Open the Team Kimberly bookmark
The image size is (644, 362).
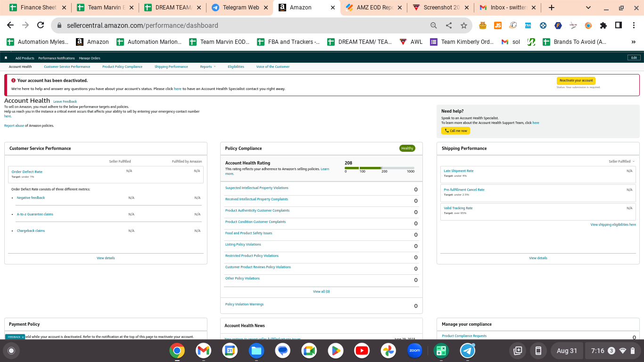click(462, 42)
